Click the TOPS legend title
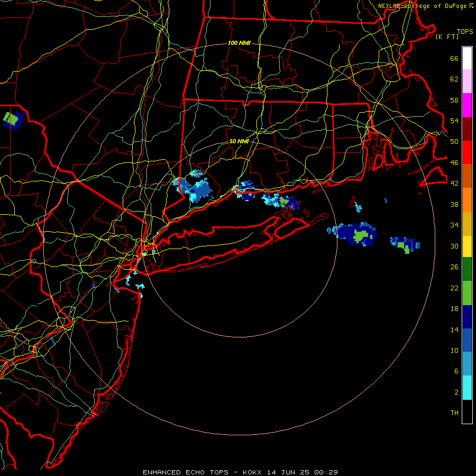 point(465,32)
